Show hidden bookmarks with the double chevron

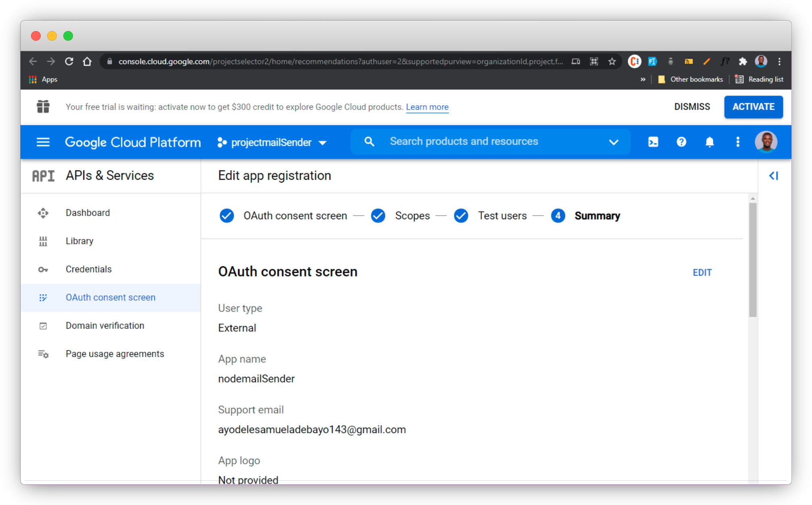point(643,79)
